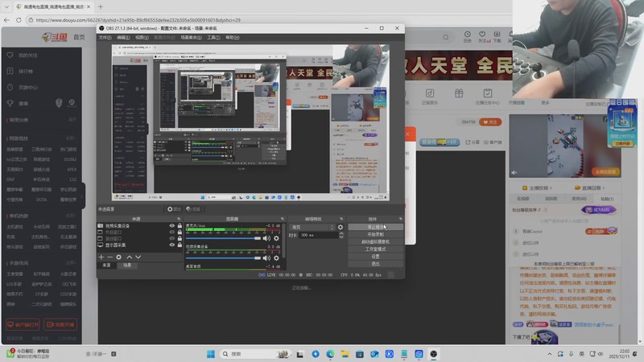Expand 全部 next to 手游休闲 category

(71, 263)
